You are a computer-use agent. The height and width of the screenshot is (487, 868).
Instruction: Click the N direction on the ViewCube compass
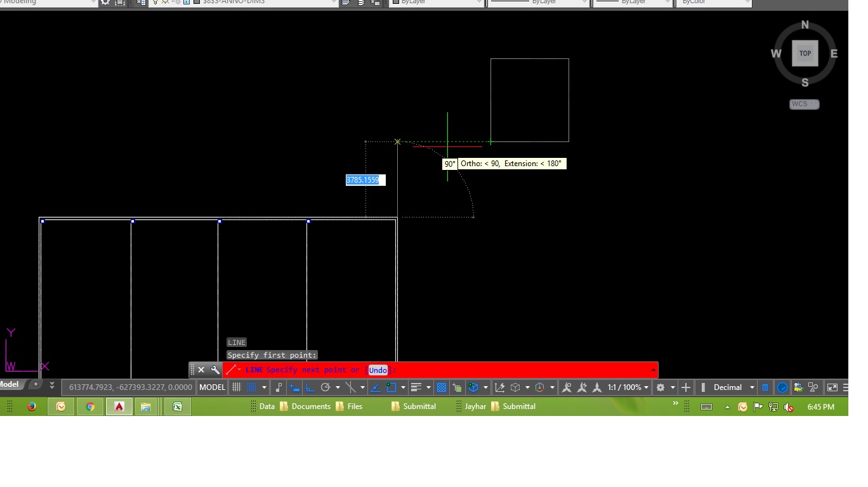click(805, 25)
